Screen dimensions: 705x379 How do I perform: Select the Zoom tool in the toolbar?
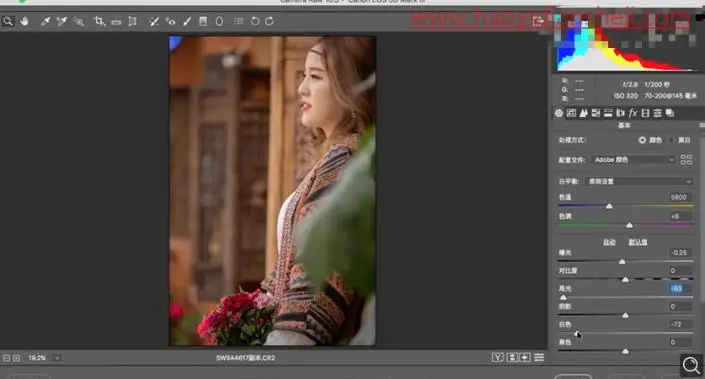8,21
